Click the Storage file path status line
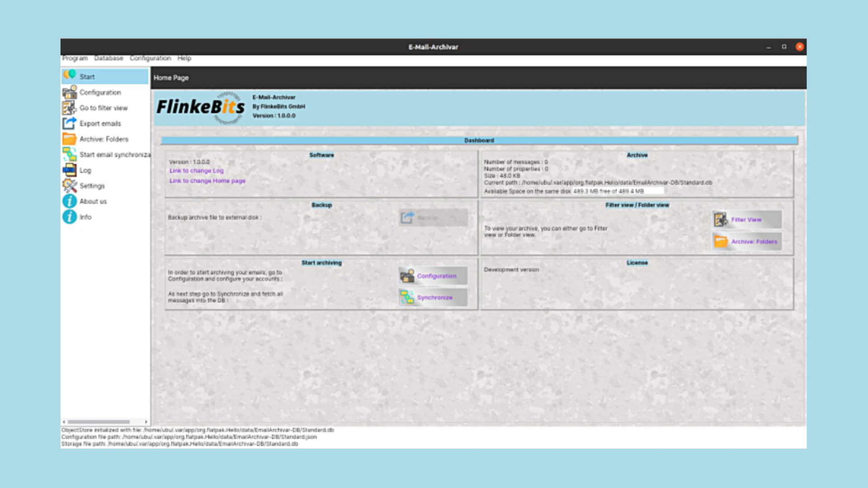Image resolution: width=868 pixels, height=488 pixels. pos(180,444)
